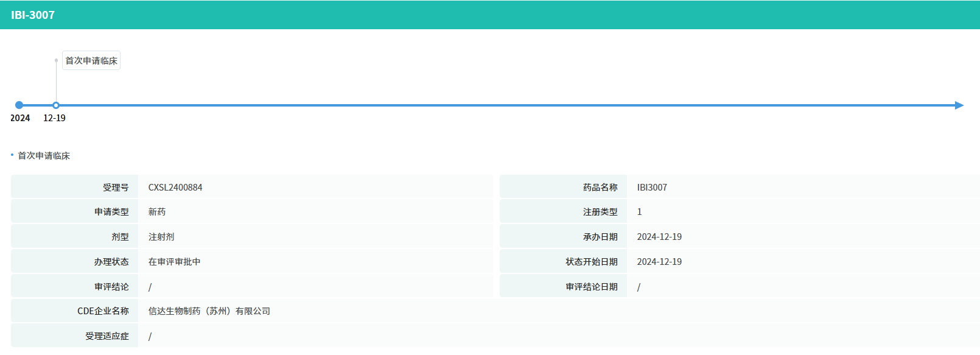The image size is (980, 355).
Task: Click the drug name value IBI3007
Action: click(x=652, y=188)
